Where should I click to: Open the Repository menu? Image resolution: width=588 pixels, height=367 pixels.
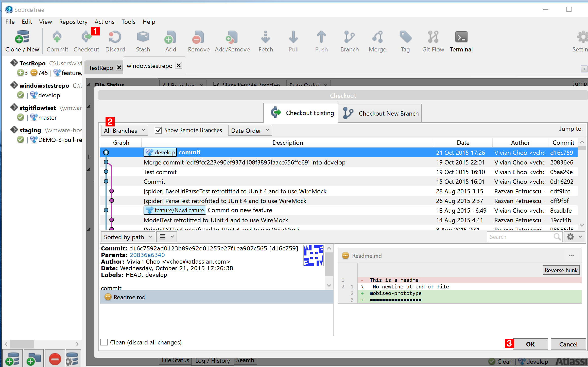[x=73, y=22]
